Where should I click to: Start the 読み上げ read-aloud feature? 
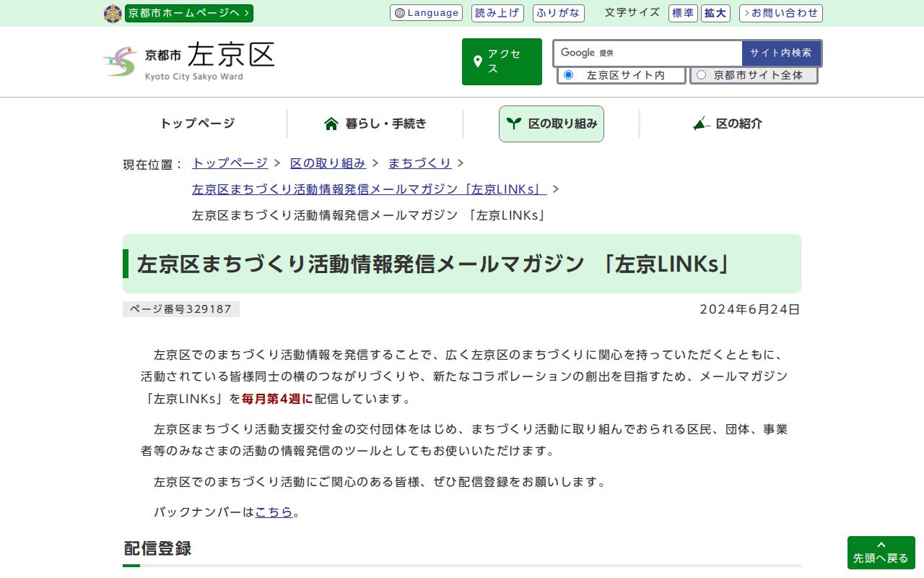coord(497,13)
